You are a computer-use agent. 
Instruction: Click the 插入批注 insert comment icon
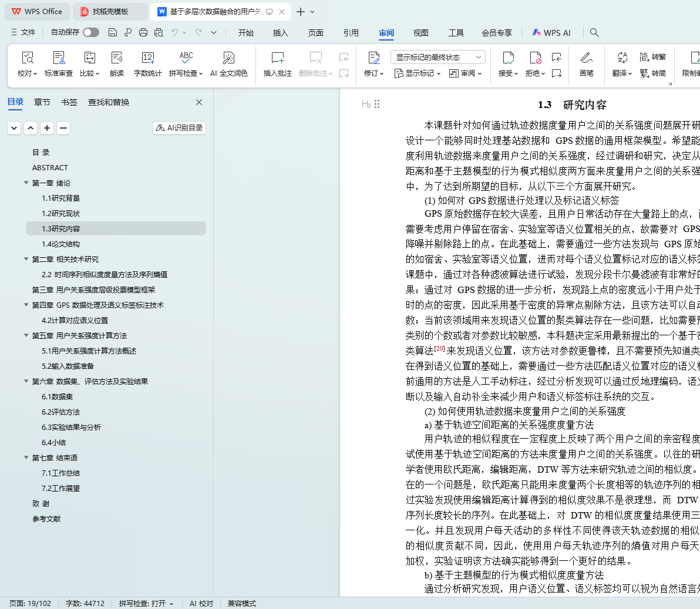pos(277,58)
